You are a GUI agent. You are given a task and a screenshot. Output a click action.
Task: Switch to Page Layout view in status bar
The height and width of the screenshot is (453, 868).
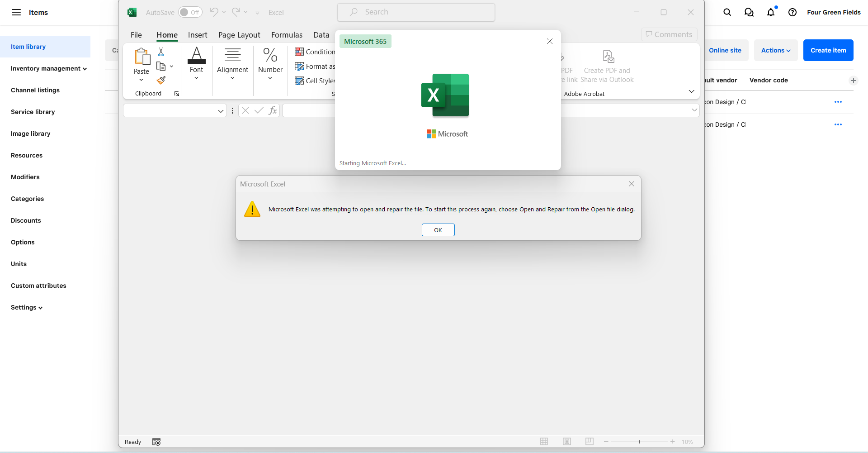click(567, 442)
